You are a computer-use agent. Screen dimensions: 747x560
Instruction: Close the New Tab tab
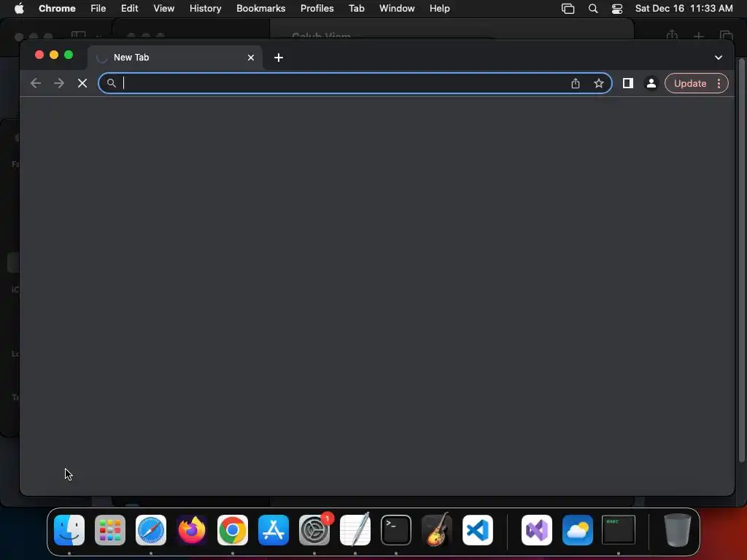pos(251,58)
